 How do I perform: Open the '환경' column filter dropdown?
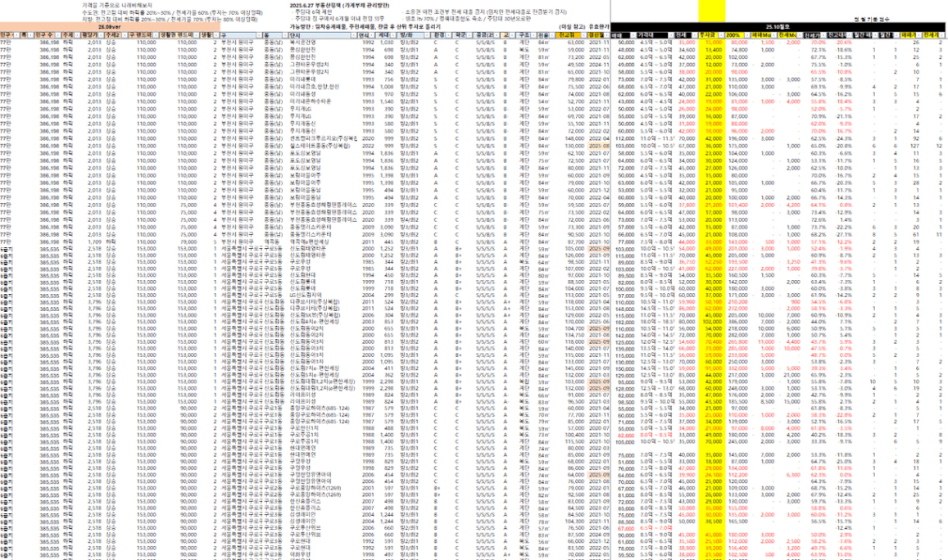447,35
